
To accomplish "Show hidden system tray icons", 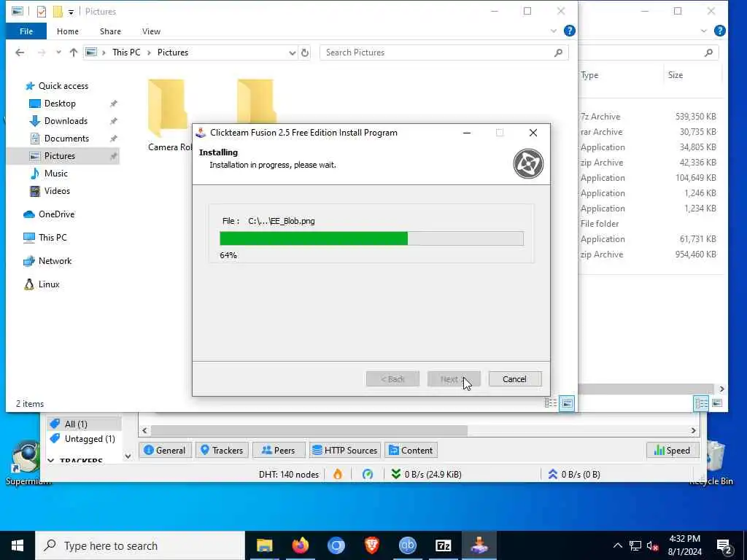I will coord(617,545).
